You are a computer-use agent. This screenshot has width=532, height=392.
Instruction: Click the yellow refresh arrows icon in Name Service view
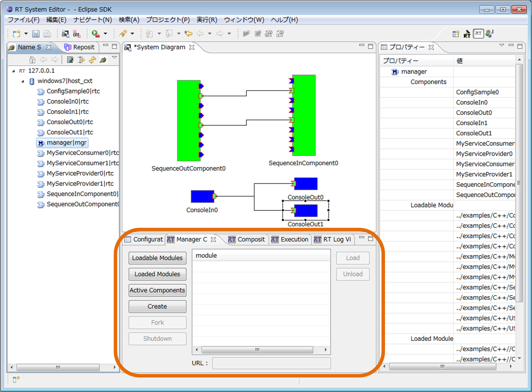(x=92, y=60)
